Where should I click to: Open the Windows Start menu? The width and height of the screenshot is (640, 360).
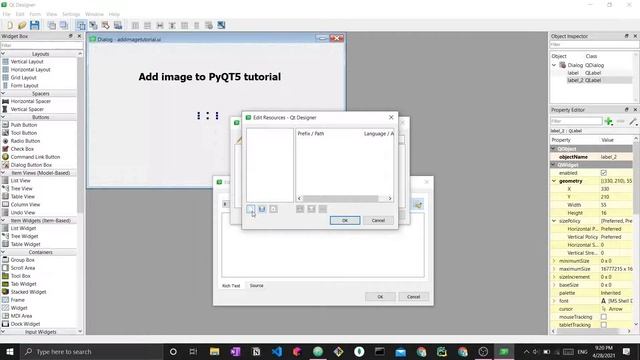click(x=10, y=351)
